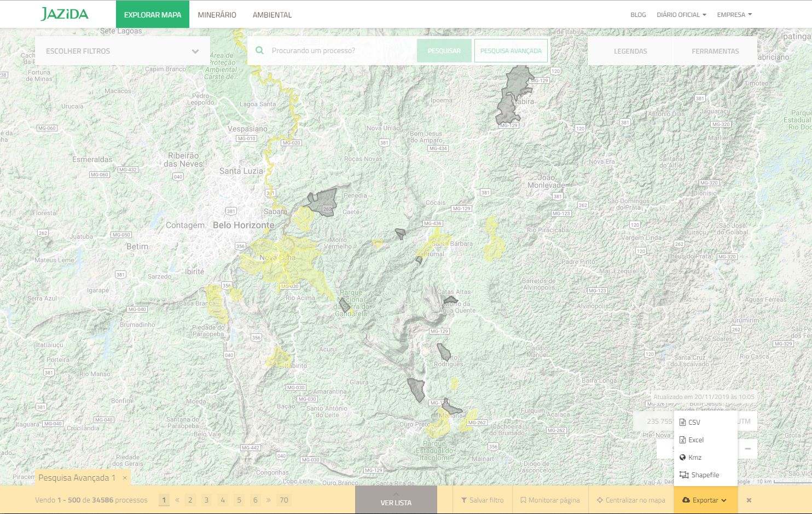
Task: Select the Pesquisa Avançada 1 tab
Action: [x=77, y=478]
